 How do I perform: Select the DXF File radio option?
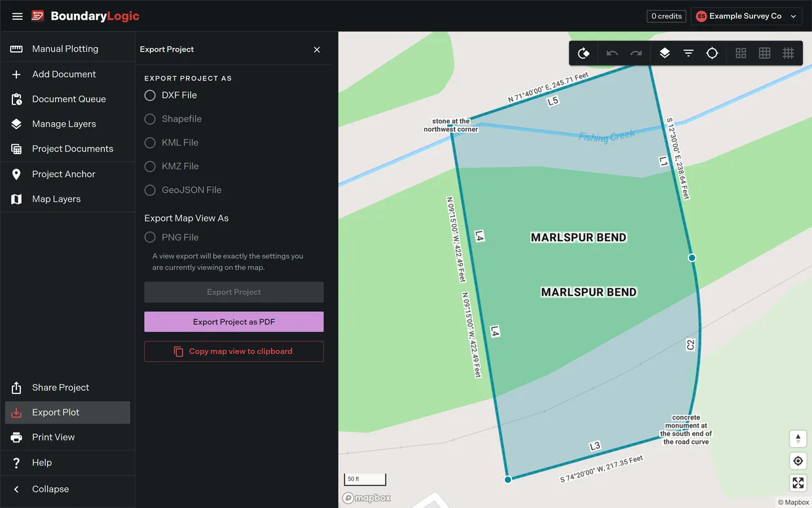click(150, 95)
